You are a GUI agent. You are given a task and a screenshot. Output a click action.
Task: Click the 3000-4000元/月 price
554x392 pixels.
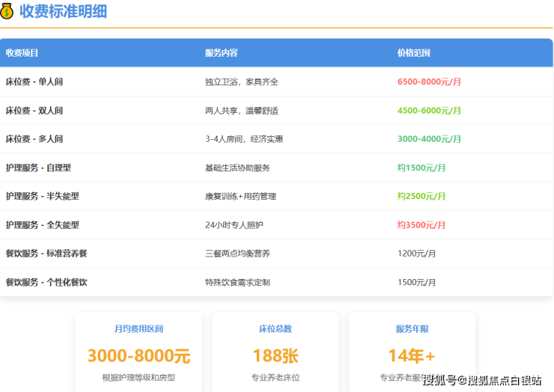pos(429,139)
